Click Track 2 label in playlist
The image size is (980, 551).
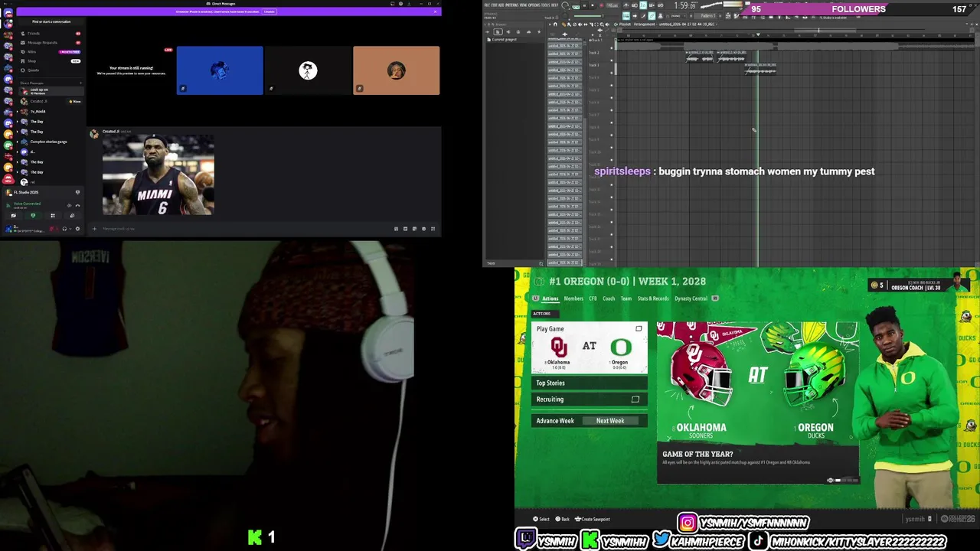(x=594, y=53)
